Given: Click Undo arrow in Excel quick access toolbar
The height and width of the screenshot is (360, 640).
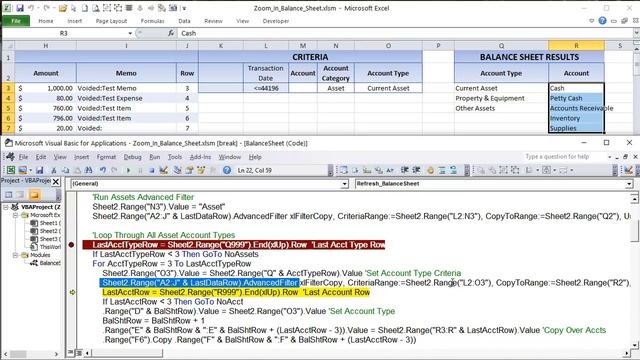Looking at the screenshot, I should (31, 8).
